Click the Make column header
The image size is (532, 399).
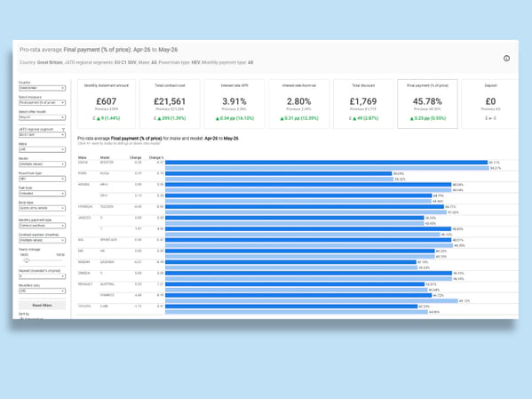tap(82, 157)
